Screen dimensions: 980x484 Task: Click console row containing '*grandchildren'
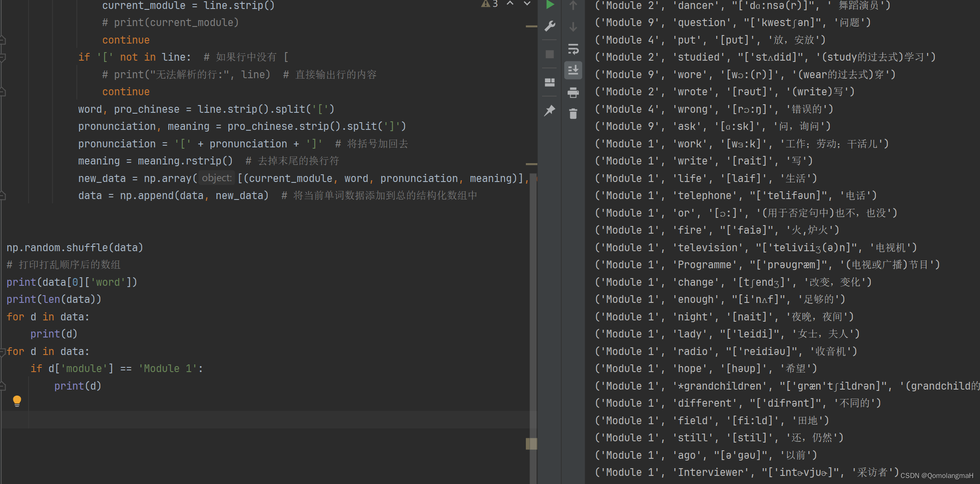787,386
